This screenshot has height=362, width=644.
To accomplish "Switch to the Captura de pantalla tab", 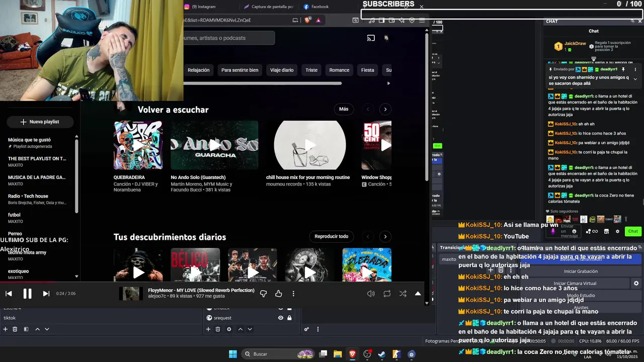I will point(269,7).
